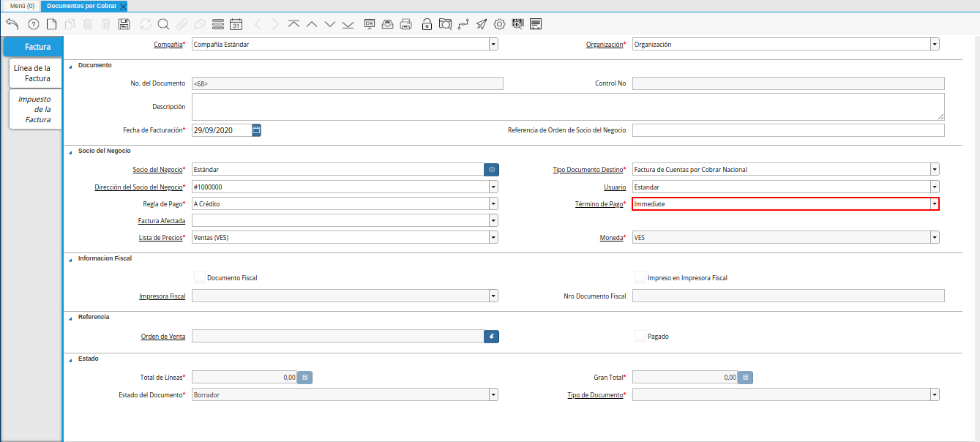Open help via the question mark icon
Viewport: 980px width, 442px height.
point(33,24)
